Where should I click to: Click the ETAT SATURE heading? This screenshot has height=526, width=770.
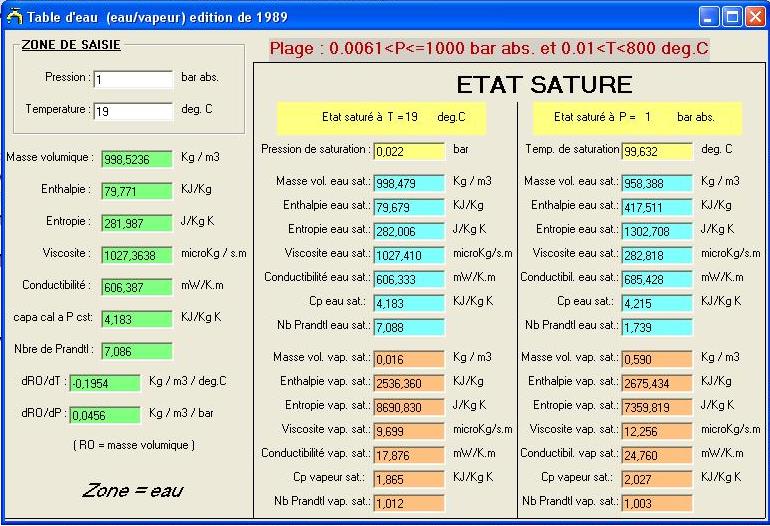(x=544, y=84)
